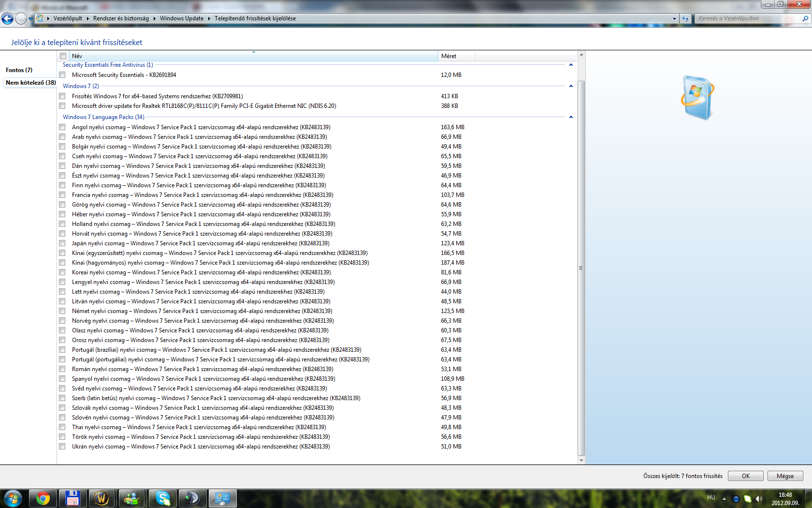Open the address bar history dropdown
The width and height of the screenshot is (812, 508).
(674, 18)
